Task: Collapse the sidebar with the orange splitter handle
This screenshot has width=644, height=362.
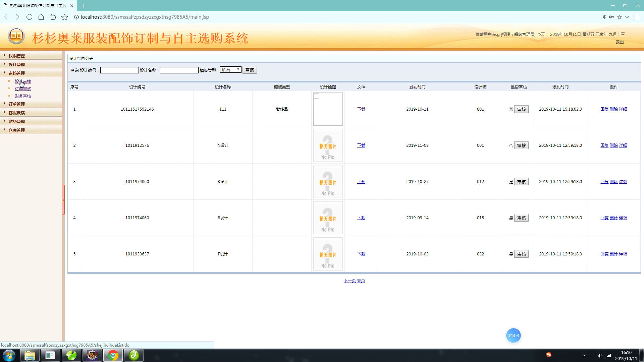Action: pyautogui.click(x=63, y=200)
